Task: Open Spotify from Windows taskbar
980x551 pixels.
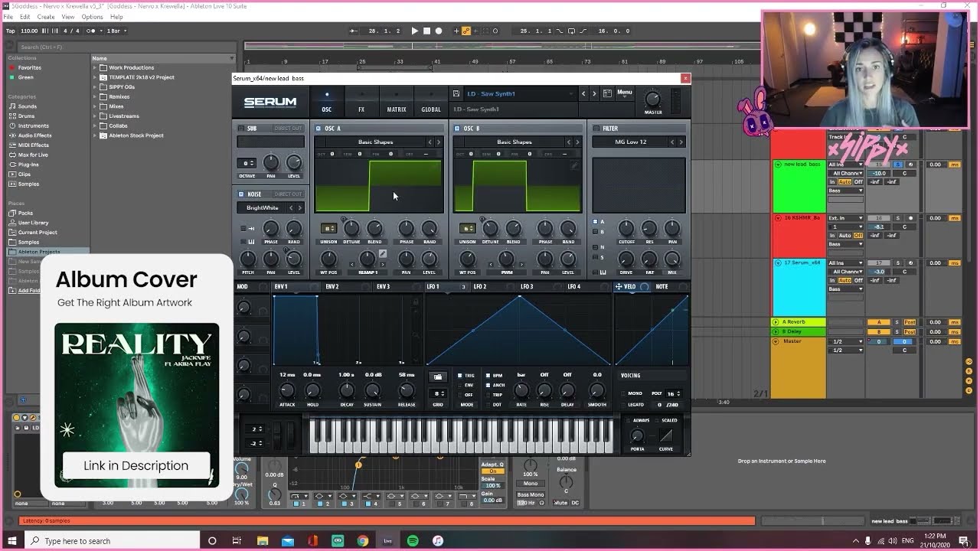Action: (x=413, y=541)
